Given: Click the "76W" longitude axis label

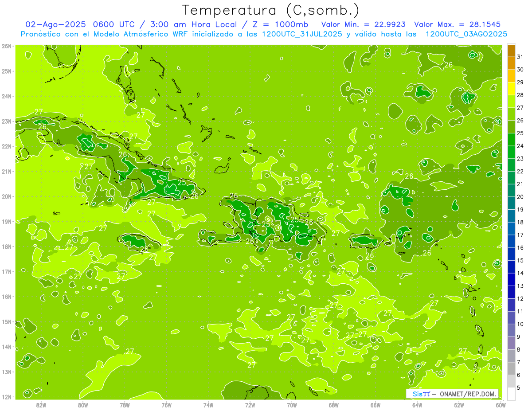Looking at the screenshot, I should coord(167,405).
